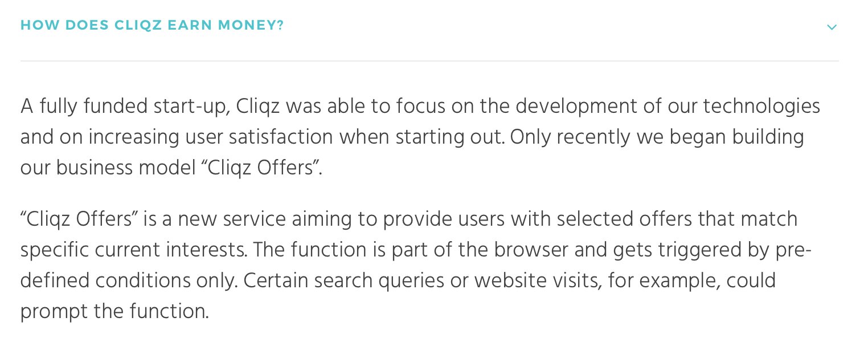This screenshot has height=342, width=868.
Task: Collapse section using the teal chevron arrow
Action: click(x=832, y=27)
